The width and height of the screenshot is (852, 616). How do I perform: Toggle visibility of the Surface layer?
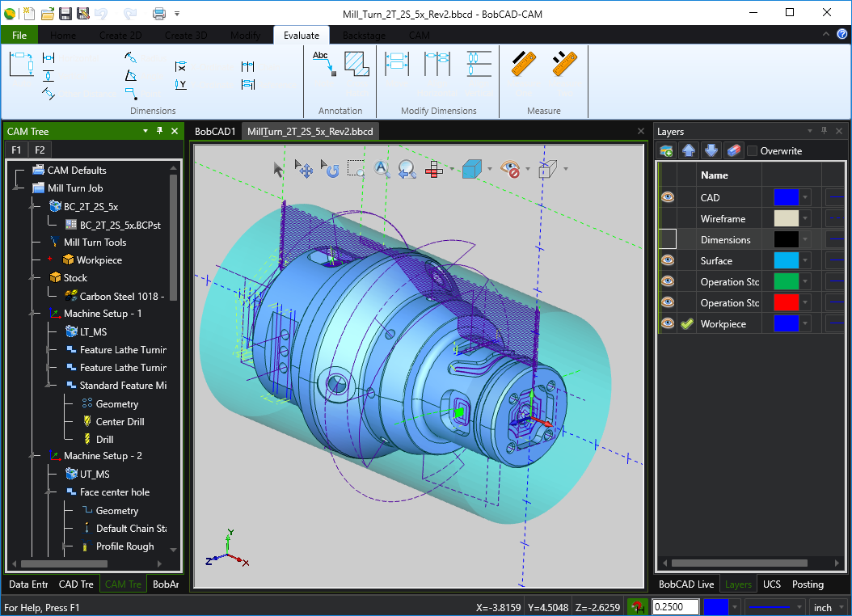[x=668, y=260]
